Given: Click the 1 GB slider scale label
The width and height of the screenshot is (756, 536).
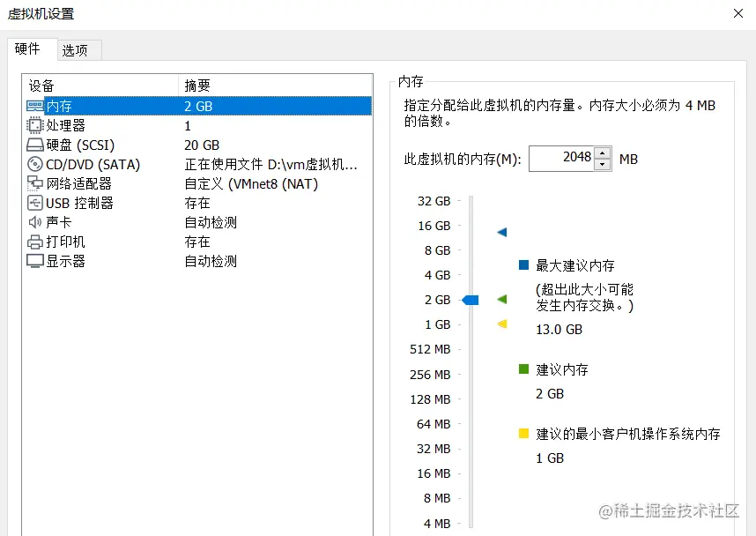Looking at the screenshot, I should click(x=437, y=324).
